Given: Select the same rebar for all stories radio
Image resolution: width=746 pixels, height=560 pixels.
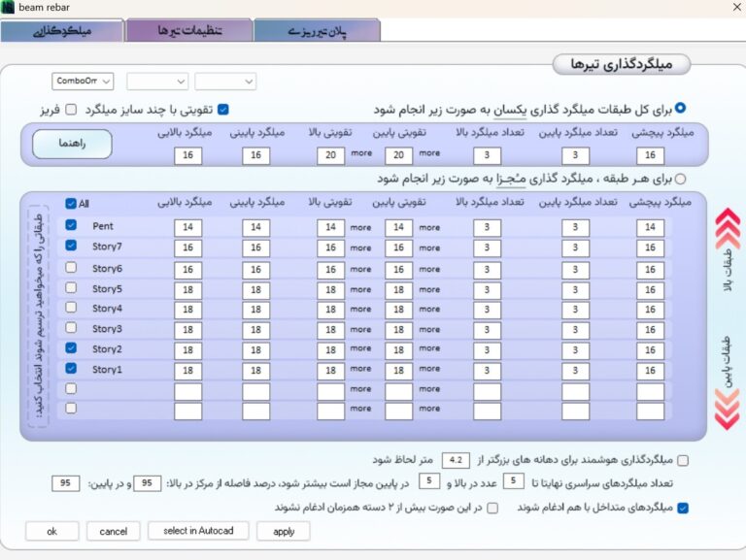Looking at the screenshot, I should (x=681, y=108).
